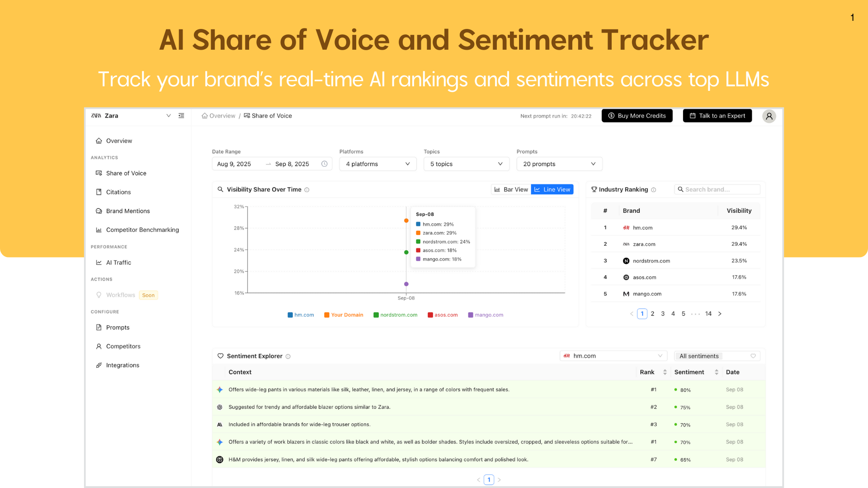Screen dimensions: 868x488
Task: Open the hm.com brand selector dropdown
Action: (x=613, y=356)
